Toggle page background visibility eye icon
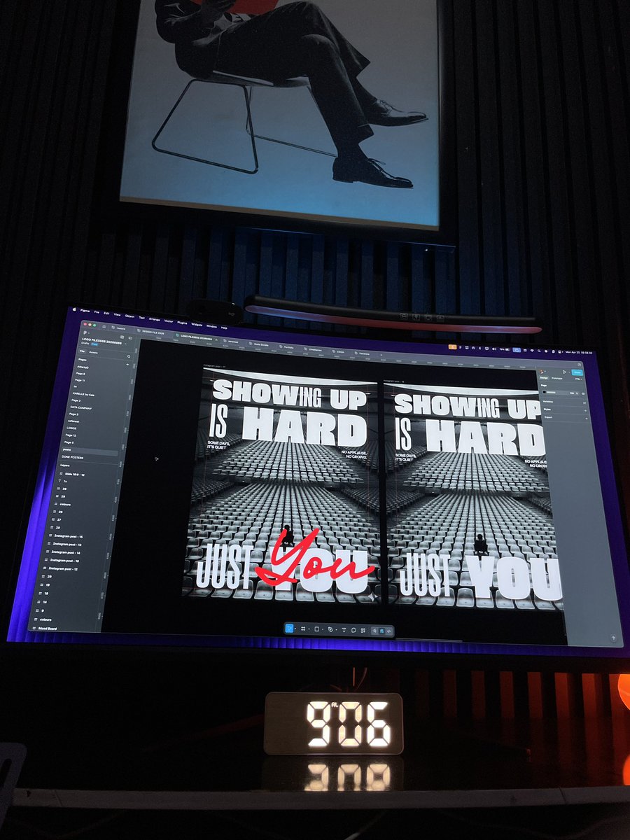The image size is (630, 840). (x=583, y=393)
